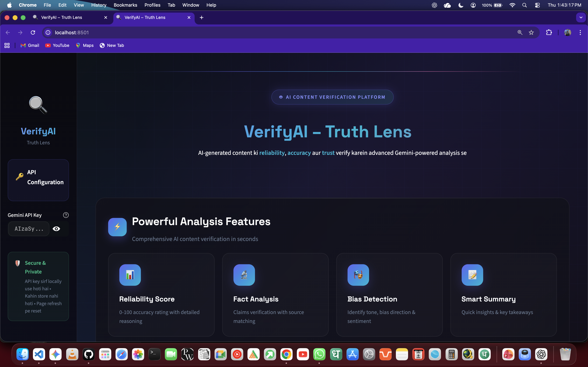588x367 pixels.
Task: Click the Gemini API Key help icon
Action: pos(66,215)
